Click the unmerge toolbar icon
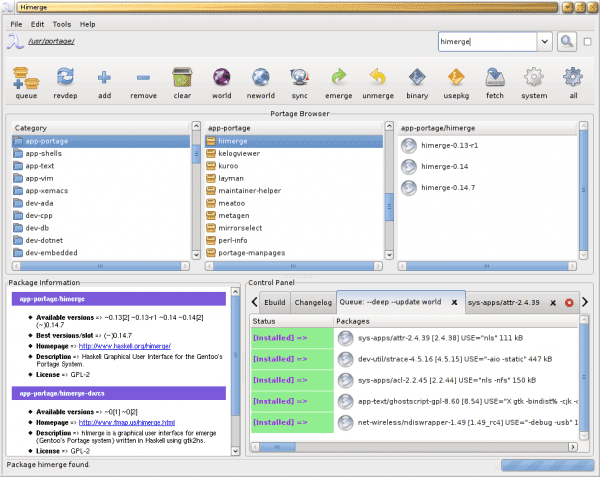This screenshot has width=600, height=477. pos(378,77)
